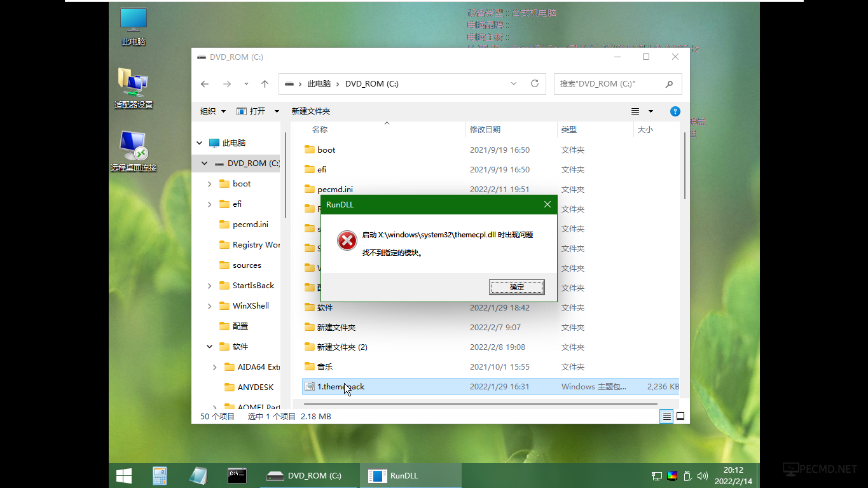The image size is (868, 488).
Task: Expand the 打开 dropdown arrow
Action: coord(277,111)
